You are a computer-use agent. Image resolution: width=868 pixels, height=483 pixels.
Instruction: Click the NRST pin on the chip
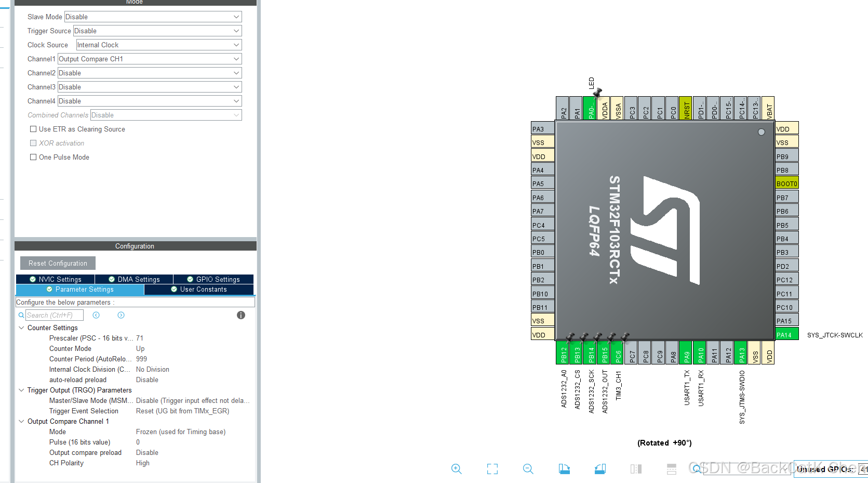click(x=686, y=108)
